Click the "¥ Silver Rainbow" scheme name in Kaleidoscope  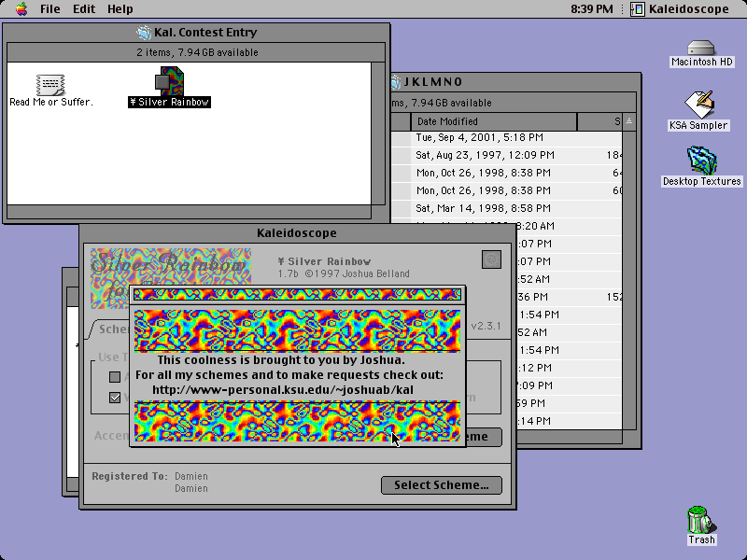324,261
